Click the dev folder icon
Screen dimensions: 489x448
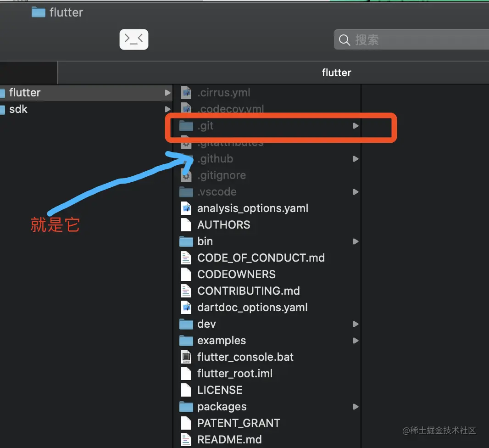186,324
